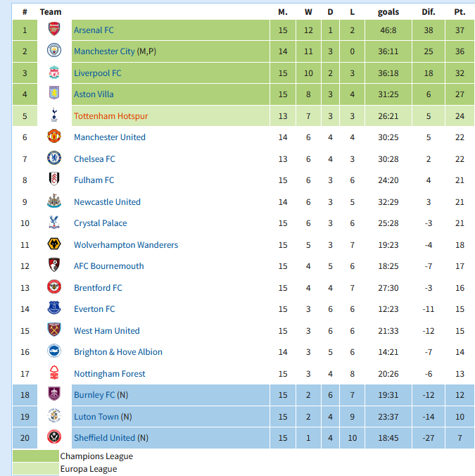
Task: Open the Crystal Palace team link
Action: [x=101, y=223]
